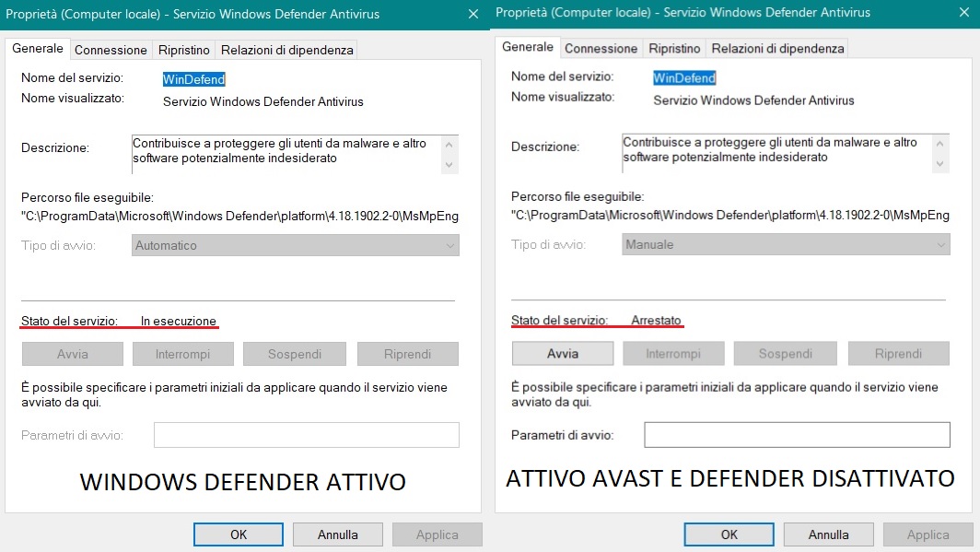Click Annulla in right dialog
980x552 pixels.
828,534
